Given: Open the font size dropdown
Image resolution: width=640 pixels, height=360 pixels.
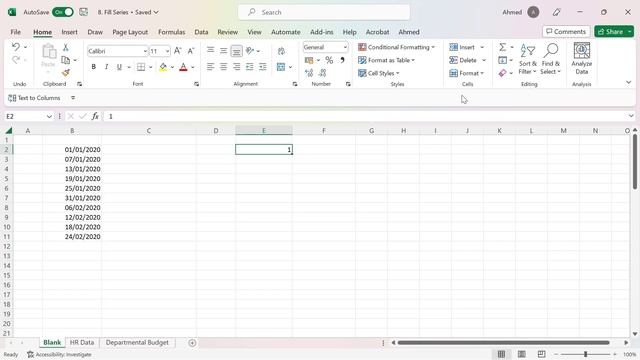Looking at the screenshot, I should click(x=167, y=51).
